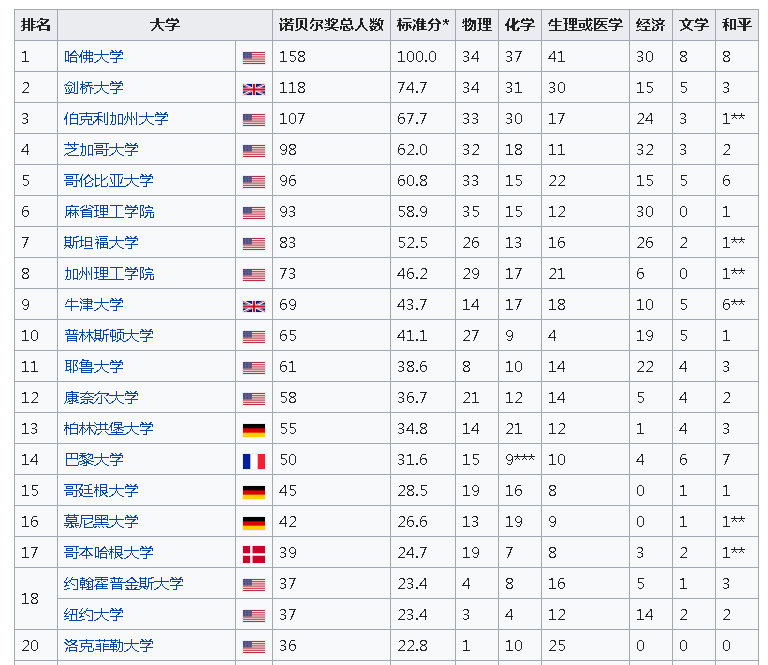The image size is (768, 665).
Task: Open the 哥本哈根大学 link
Action: pyautogui.click(x=109, y=552)
